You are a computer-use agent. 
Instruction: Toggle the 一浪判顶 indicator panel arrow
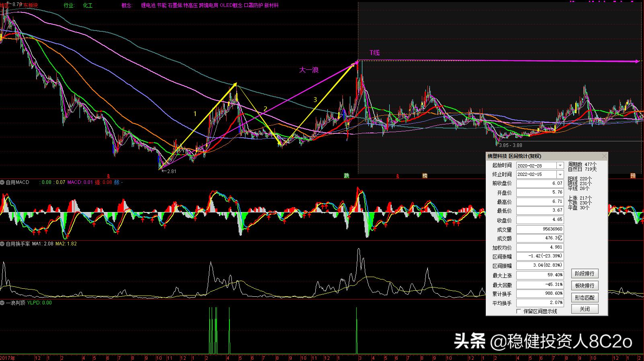[2, 303]
